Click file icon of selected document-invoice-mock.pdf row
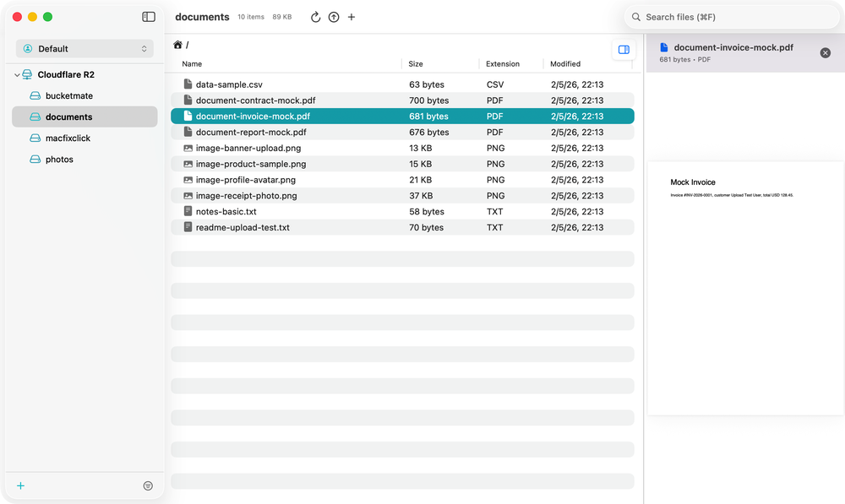This screenshot has width=845, height=504. pyautogui.click(x=188, y=116)
